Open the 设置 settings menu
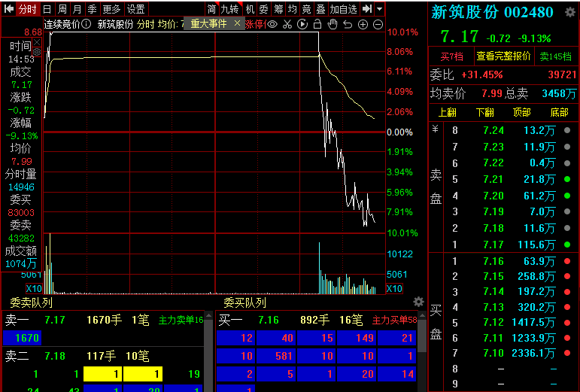 pyautogui.click(x=135, y=8)
